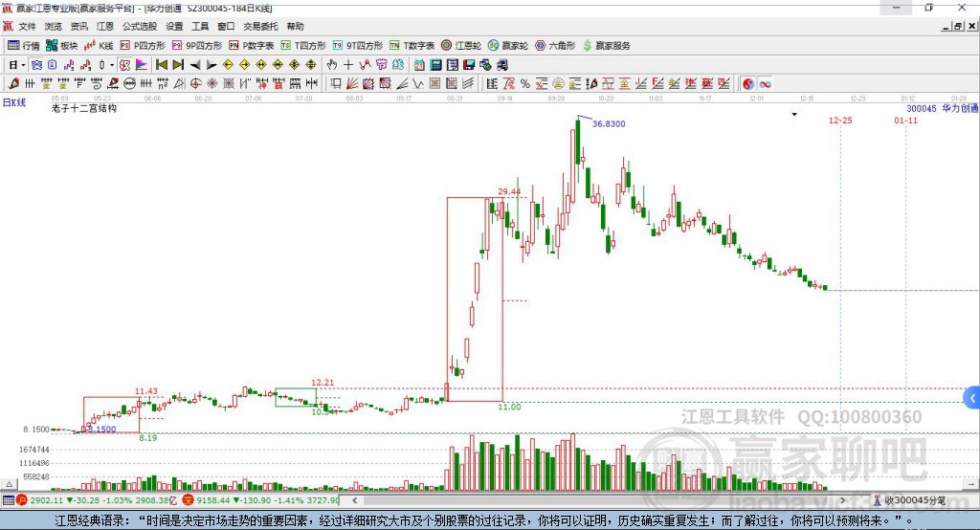
Task: Select the Gann fan lines tool
Action: [352, 84]
